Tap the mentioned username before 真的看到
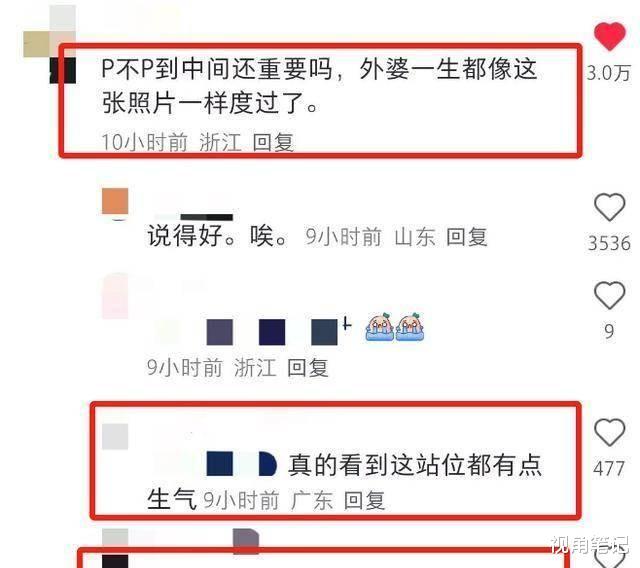640x568 pixels. [x=216, y=464]
